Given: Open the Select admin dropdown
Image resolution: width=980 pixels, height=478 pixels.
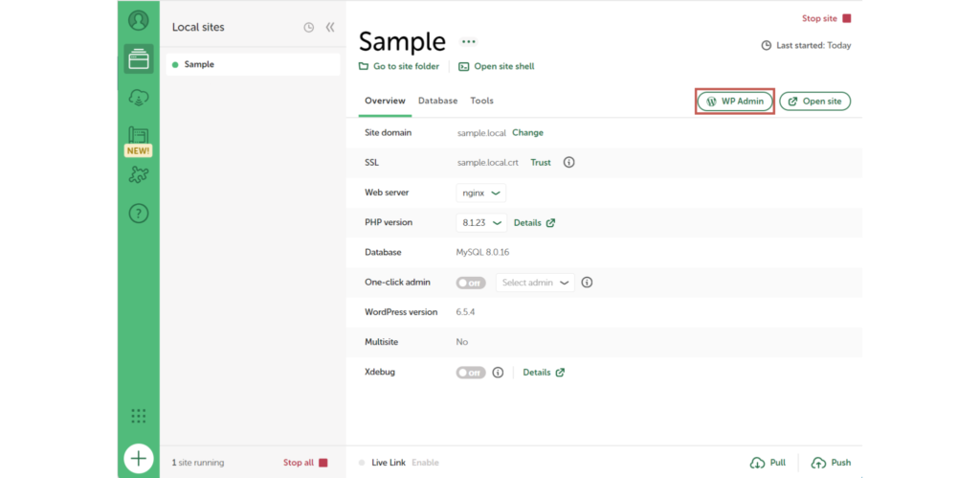Looking at the screenshot, I should pos(535,283).
